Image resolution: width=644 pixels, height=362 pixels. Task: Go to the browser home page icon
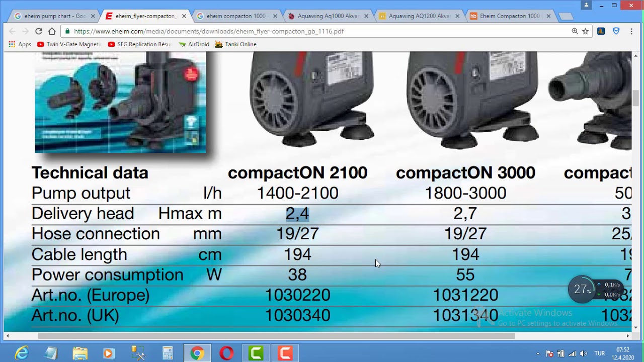tap(51, 31)
